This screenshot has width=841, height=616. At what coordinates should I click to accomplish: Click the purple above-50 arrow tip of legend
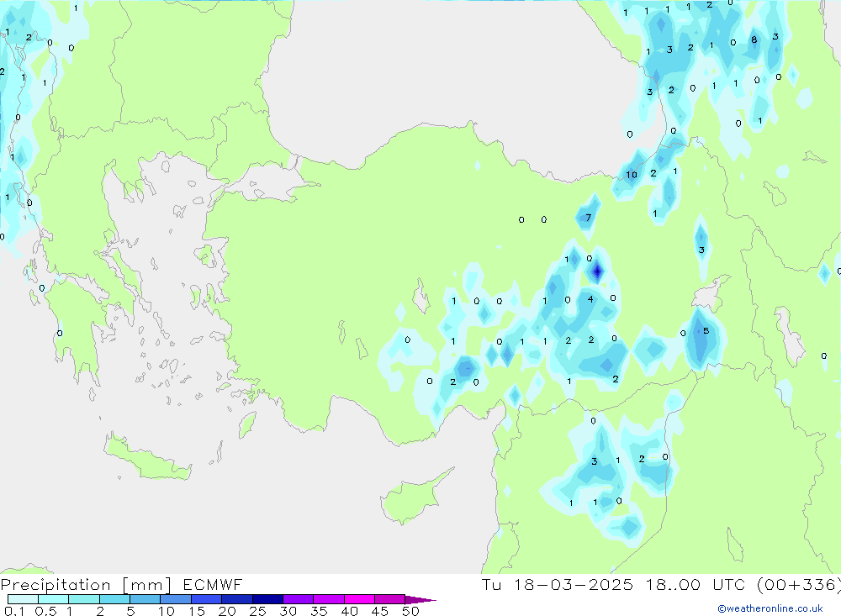click(420, 599)
